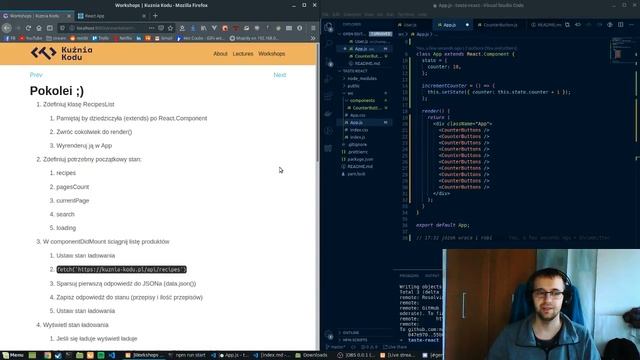Open the Gmail bookmark
640x360 pixels.
(x=163, y=38)
